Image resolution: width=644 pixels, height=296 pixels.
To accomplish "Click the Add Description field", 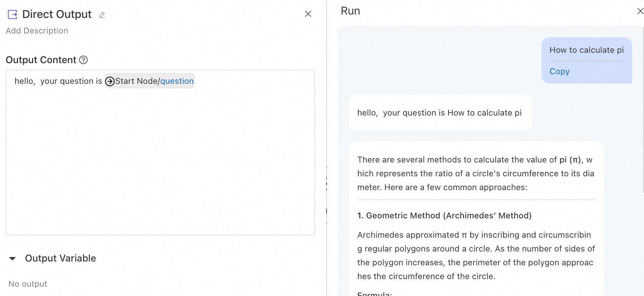I will [37, 31].
